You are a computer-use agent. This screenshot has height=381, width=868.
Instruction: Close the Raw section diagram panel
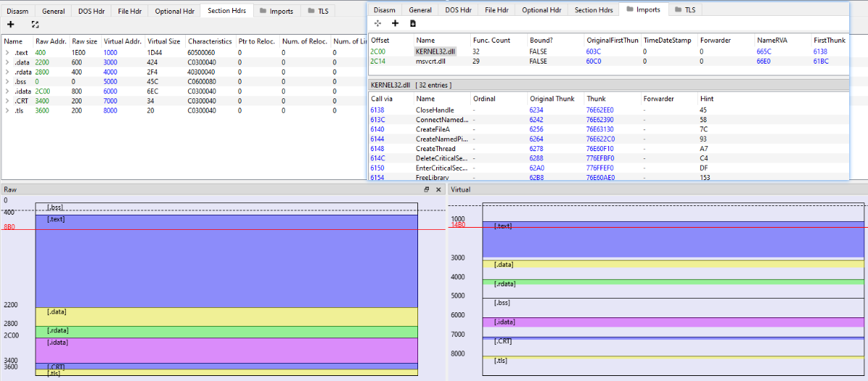(x=438, y=189)
